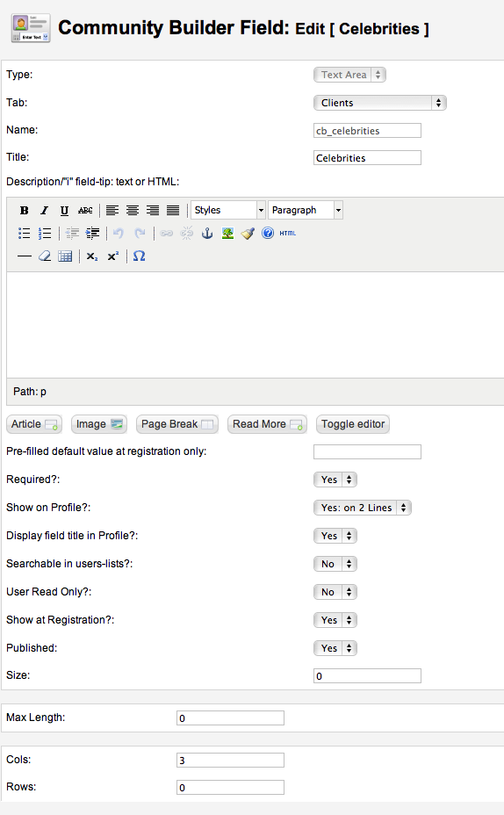Change the Required? Yes selector

click(335, 480)
